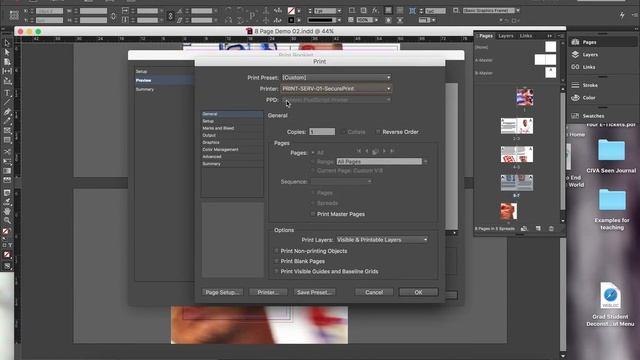This screenshot has height=360, width=640.
Task: Select the Type tool
Action: [7, 93]
